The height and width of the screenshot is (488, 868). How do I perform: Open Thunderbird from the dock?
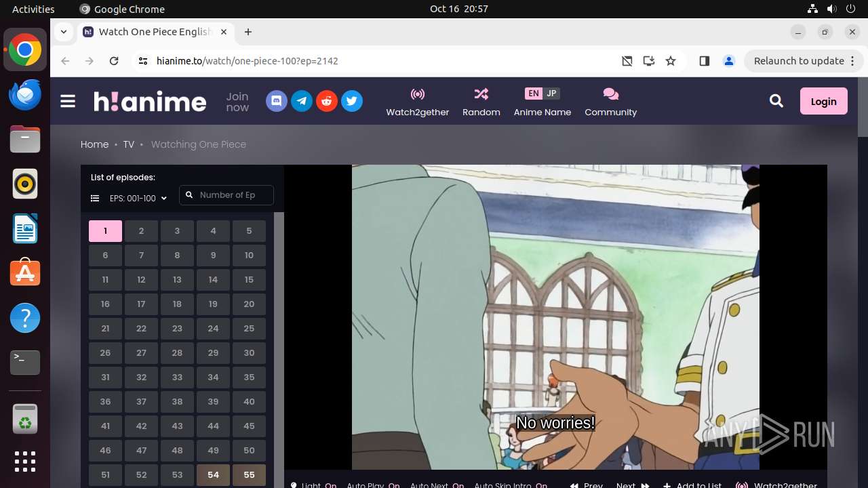point(25,94)
